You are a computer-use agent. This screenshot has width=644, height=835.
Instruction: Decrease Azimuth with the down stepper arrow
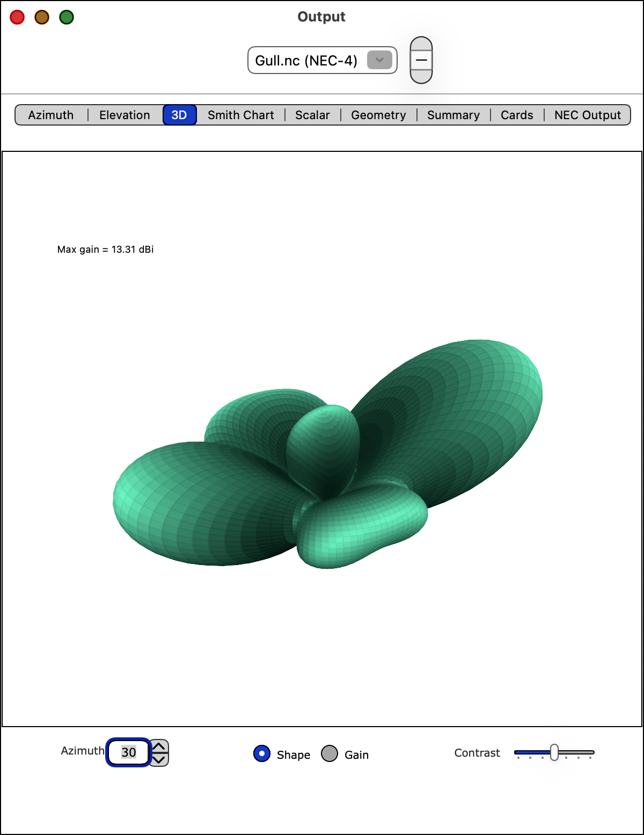coord(159,760)
